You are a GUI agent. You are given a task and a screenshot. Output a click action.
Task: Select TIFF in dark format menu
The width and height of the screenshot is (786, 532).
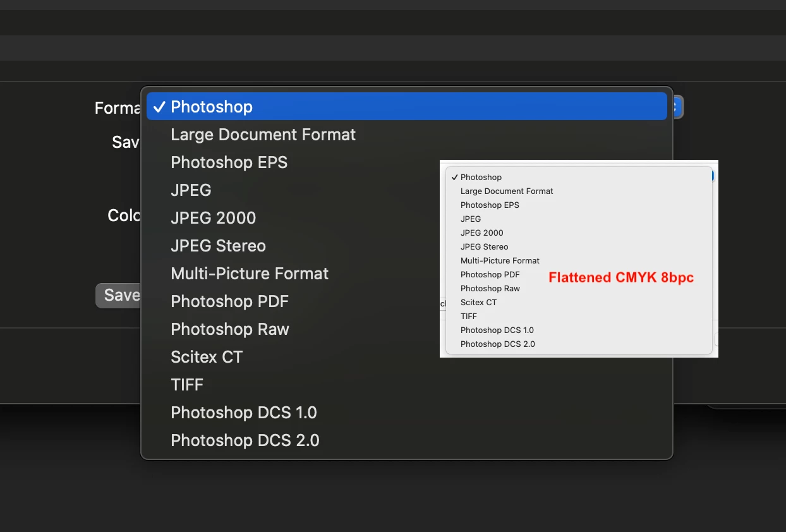click(407, 385)
